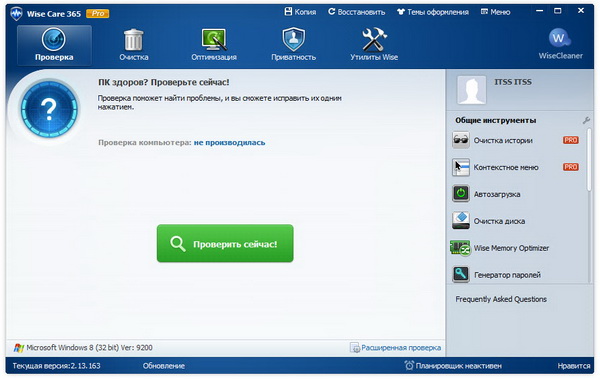
Task: Click the 'не производилась' link
Action: 229,142
